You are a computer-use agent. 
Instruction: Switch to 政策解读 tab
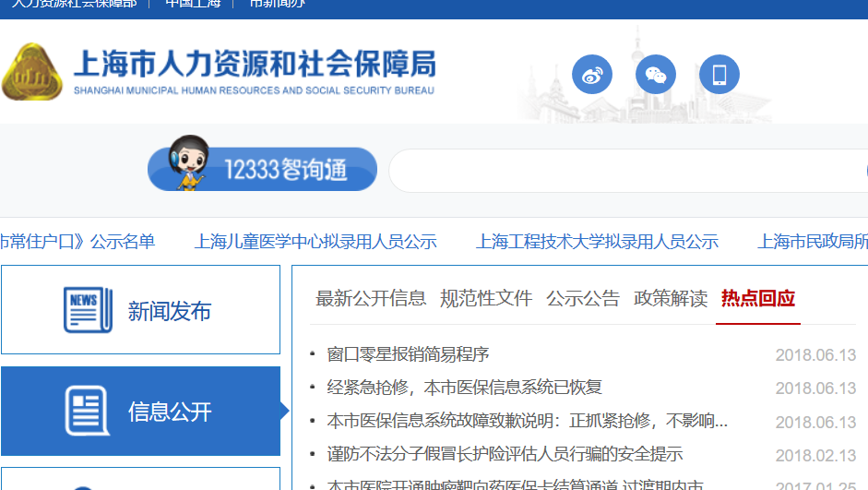tap(671, 298)
